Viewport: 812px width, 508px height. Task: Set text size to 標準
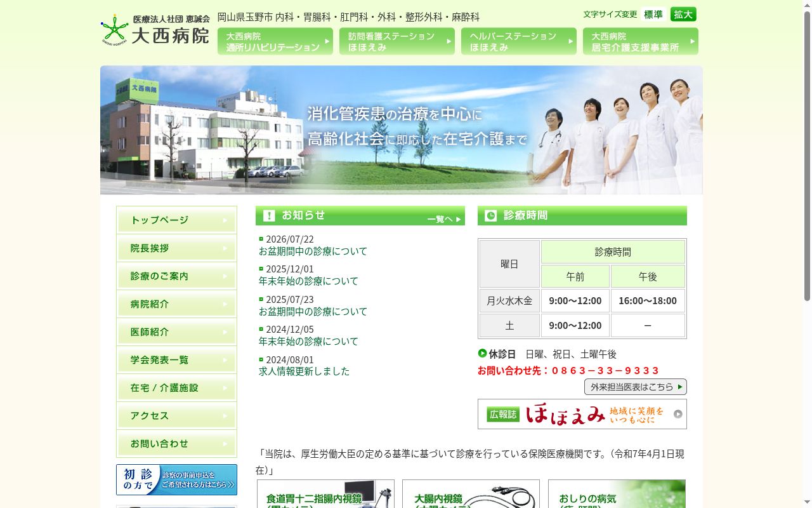point(653,14)
